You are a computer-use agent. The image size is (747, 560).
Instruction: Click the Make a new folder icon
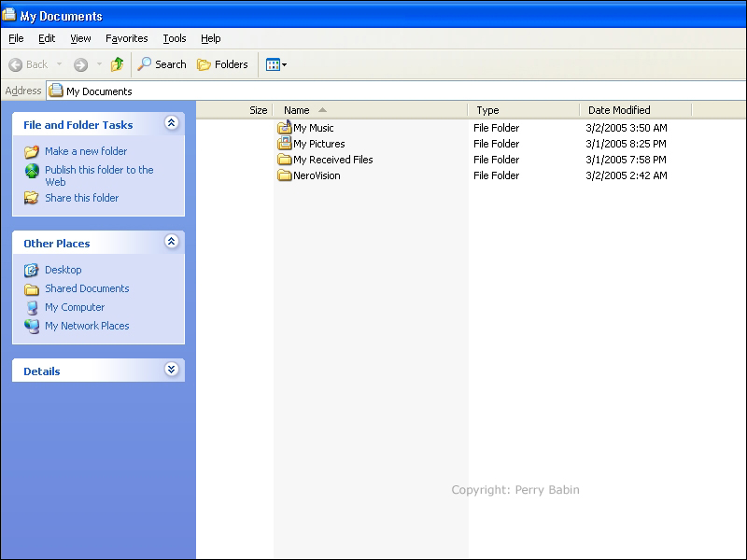32,151
